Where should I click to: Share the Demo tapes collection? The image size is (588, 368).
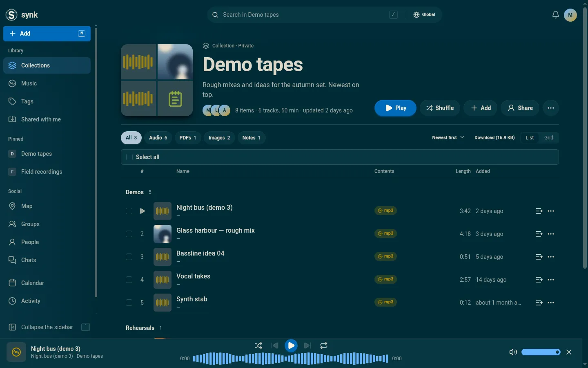click(520, 108)
